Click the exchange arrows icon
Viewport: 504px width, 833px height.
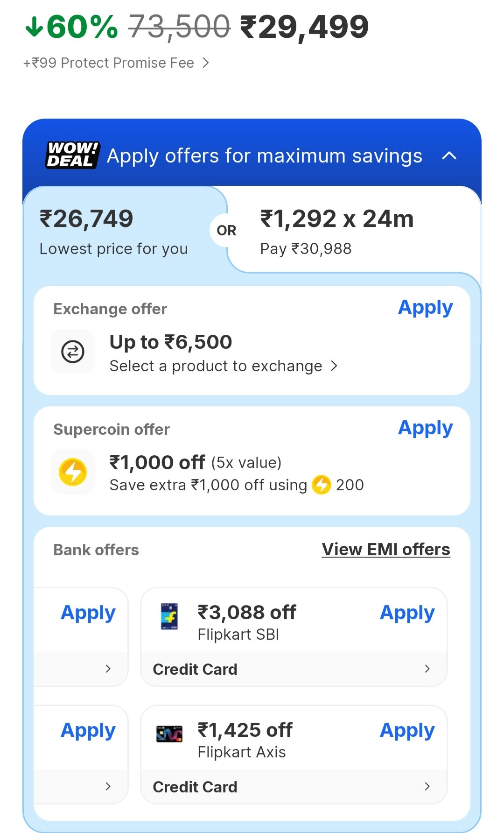[73, 352]
